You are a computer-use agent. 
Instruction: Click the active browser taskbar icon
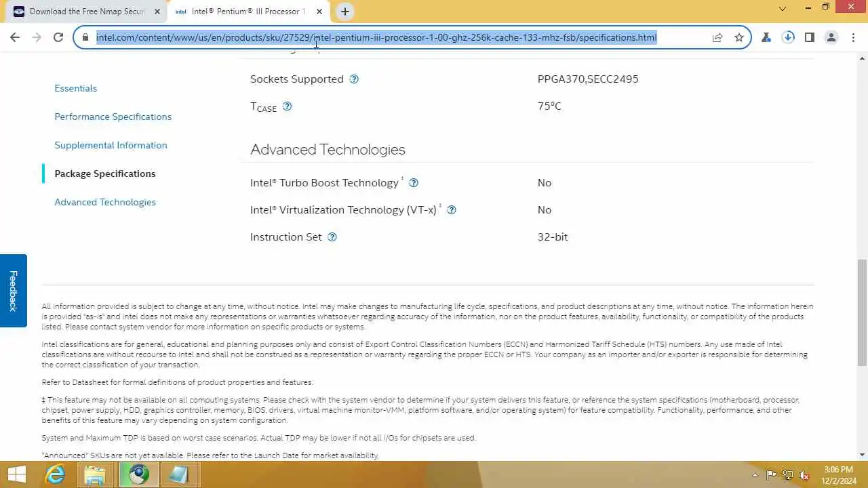tap(139, 474)
